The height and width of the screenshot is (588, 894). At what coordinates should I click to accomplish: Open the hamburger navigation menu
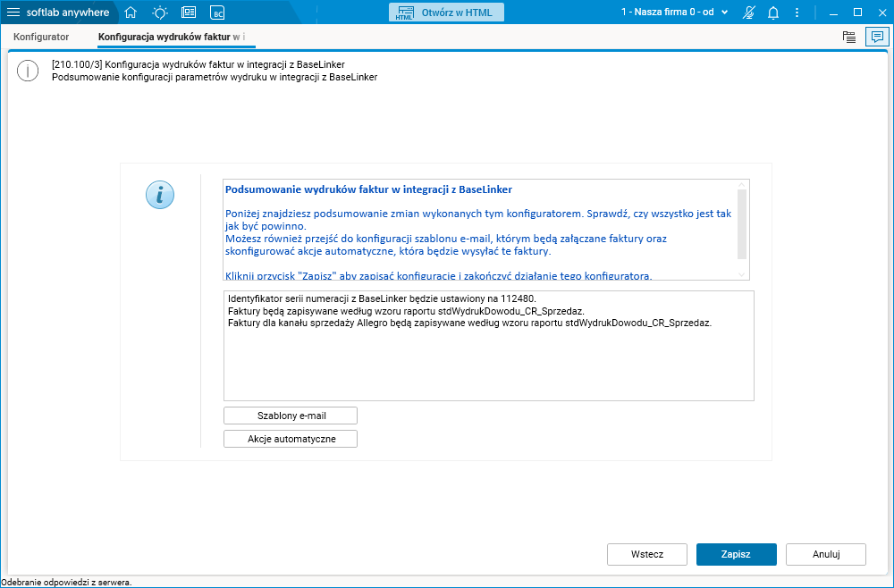point(14,12)
